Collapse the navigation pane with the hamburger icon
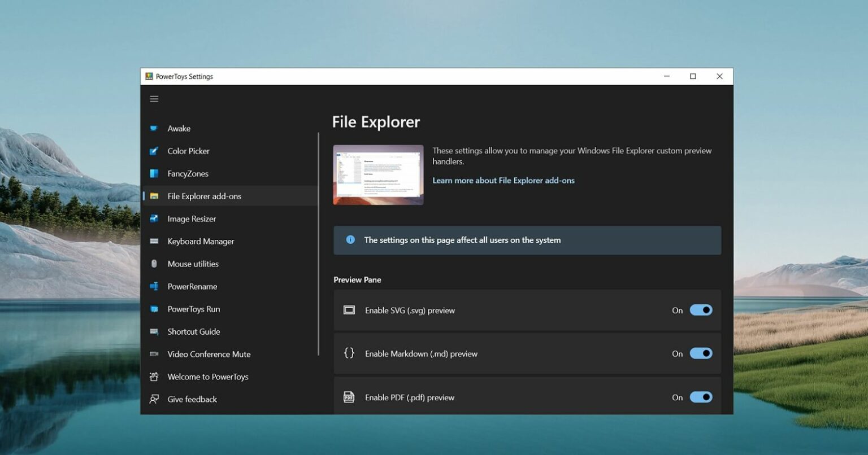Image resolution: width=868 pixels, height=455 pixels. 154,98
